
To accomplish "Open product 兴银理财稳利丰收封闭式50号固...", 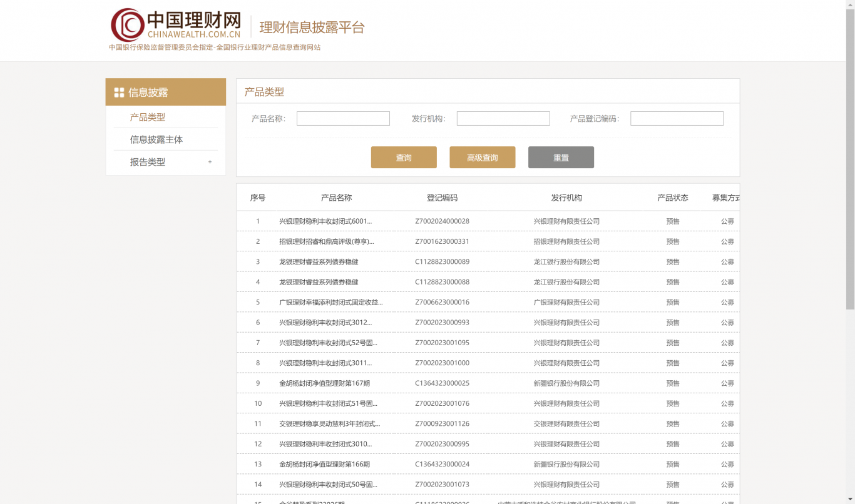I will [x=329, y=485].
